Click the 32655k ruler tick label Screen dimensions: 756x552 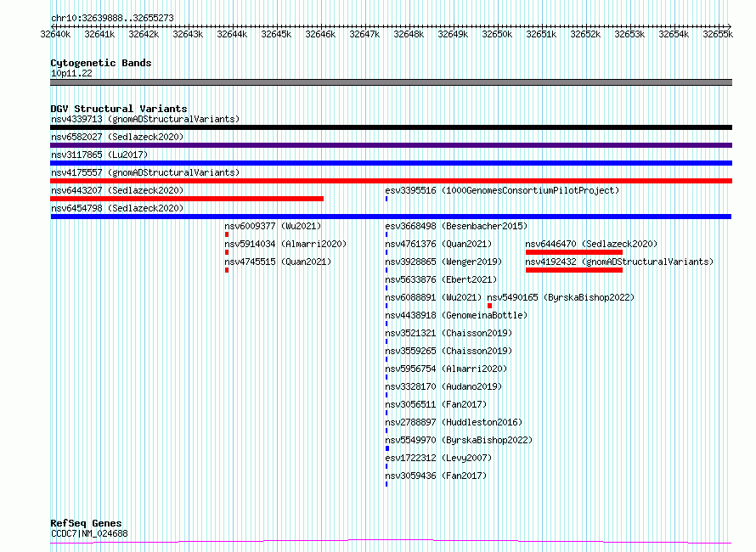[x=718, y=34]
